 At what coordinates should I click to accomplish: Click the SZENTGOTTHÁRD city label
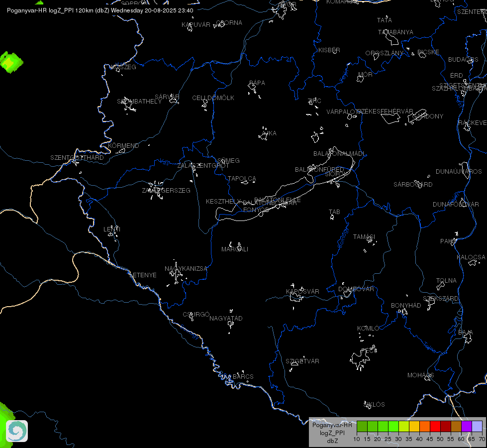pos(77,158)
